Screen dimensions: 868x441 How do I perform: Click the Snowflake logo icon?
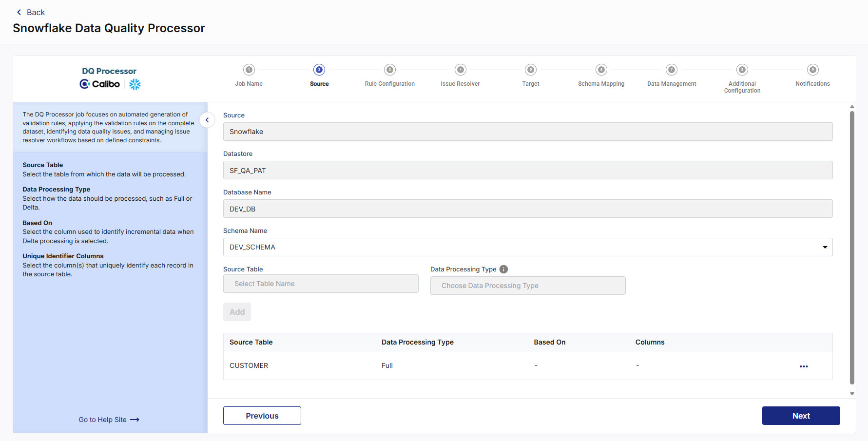tap(135, 84)
